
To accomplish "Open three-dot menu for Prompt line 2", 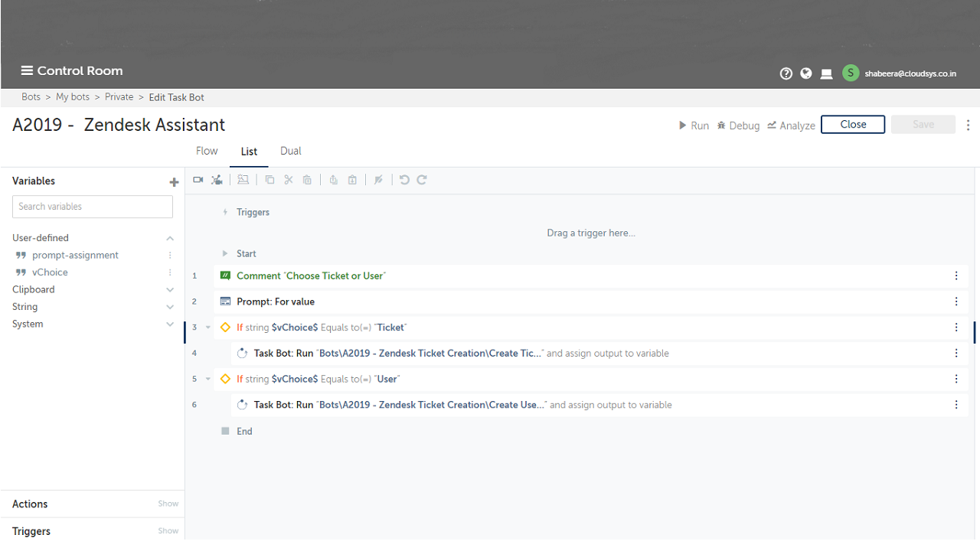I will pyautogui.click(x=956, y=302).
